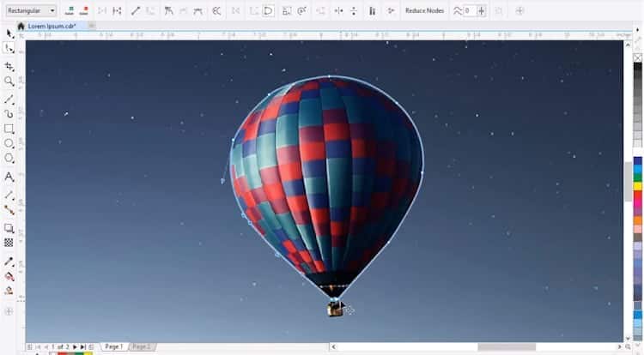The image size is (644, 355).
Task: Select the Text tool
Action: coord(9,177)
